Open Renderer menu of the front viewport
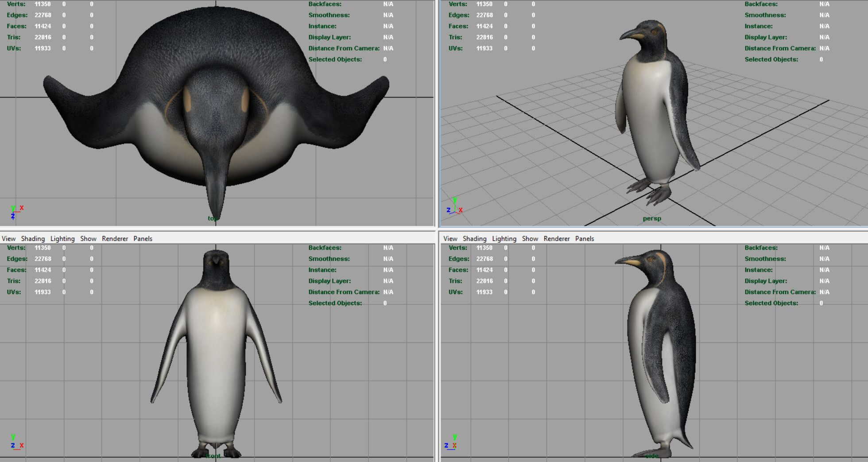The height and width of the screenshot is (462, 868). (x=115, y=238)
